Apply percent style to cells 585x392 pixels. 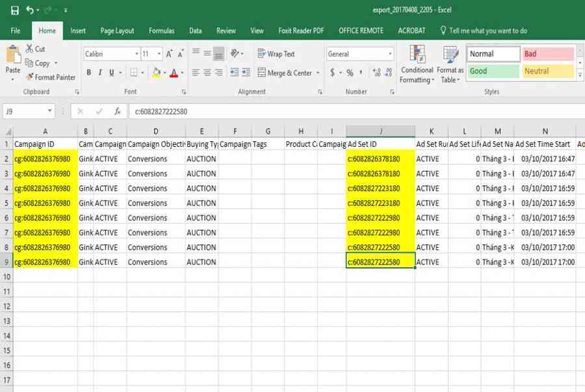(350, 73)
